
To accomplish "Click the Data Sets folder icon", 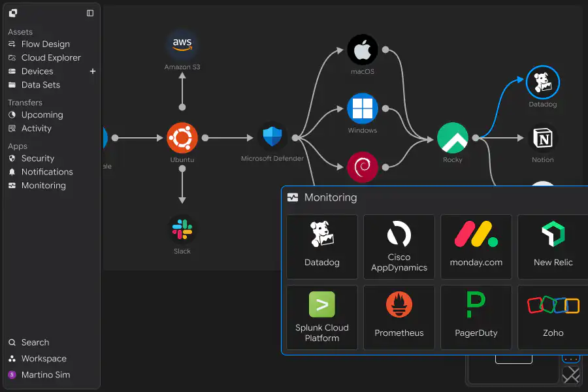I will coord(12,85).
